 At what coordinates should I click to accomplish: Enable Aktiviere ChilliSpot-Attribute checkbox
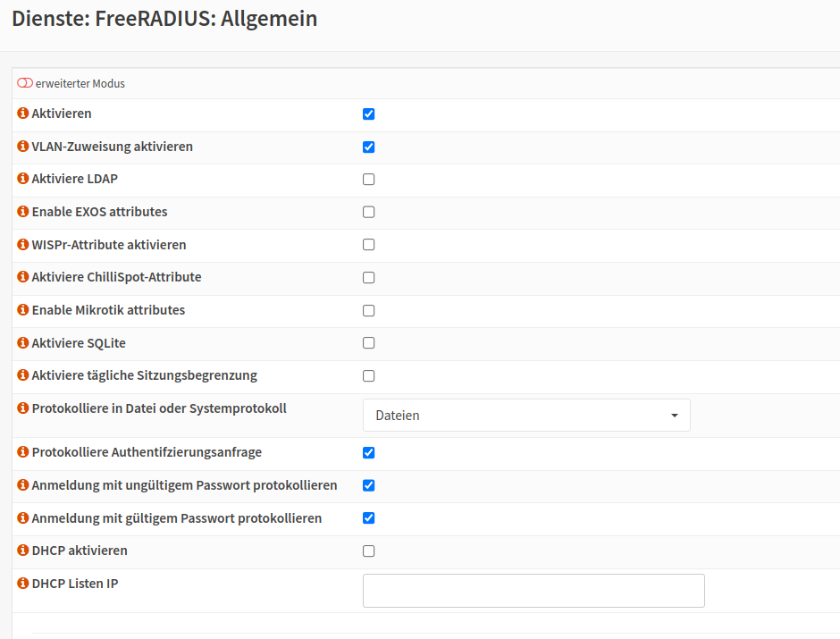pyautogui.click(x=368, y=278)
